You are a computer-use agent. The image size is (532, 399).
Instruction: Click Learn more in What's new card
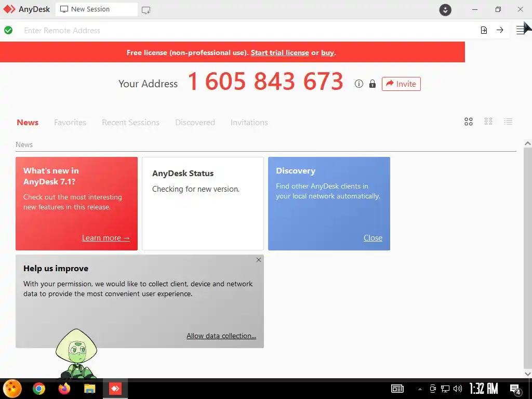[106, 238]
